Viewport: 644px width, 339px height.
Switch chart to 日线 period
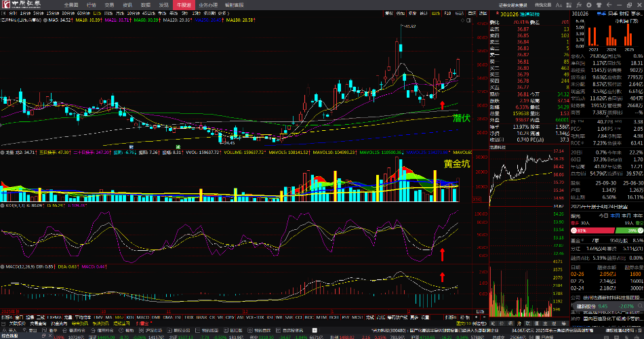pos(97,13)
